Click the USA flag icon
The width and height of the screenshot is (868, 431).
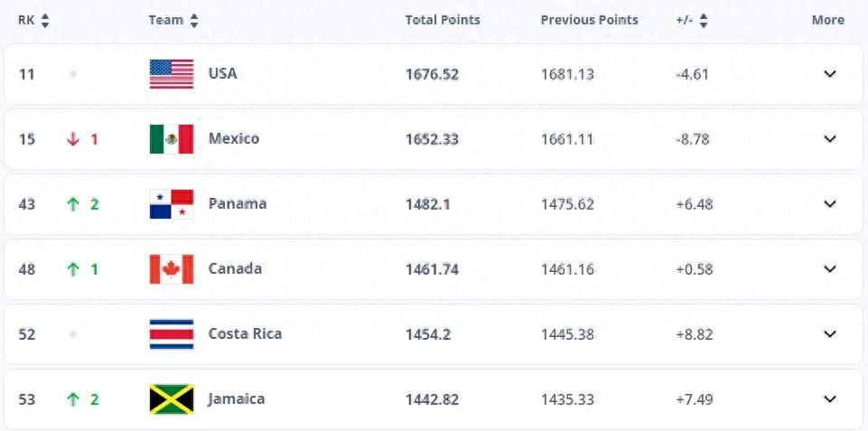(172, 74)
